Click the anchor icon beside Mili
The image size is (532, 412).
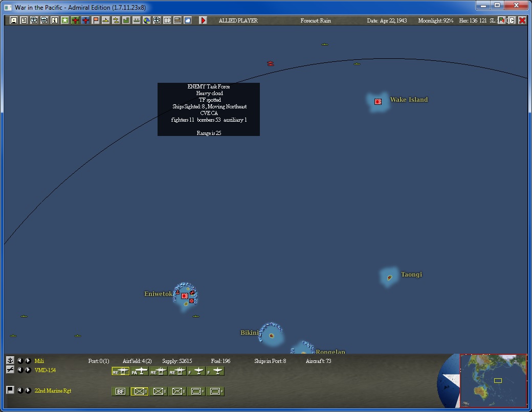[x=10, y=360]
